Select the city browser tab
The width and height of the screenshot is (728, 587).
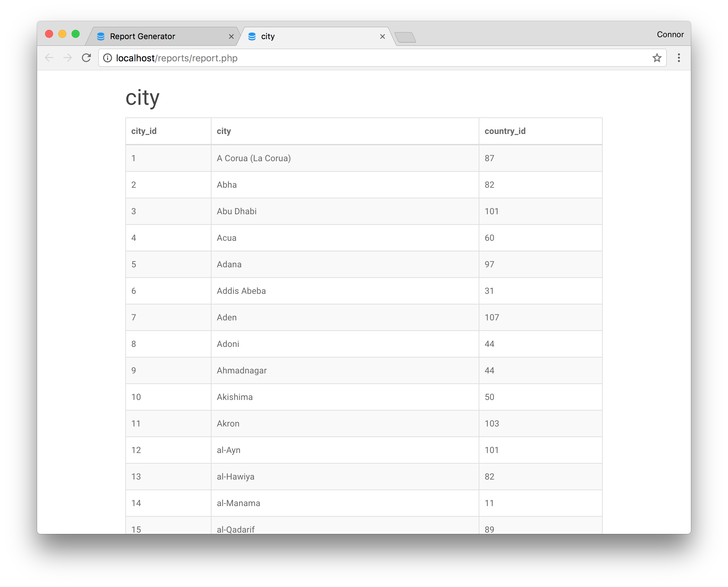[x=304, y=36]
